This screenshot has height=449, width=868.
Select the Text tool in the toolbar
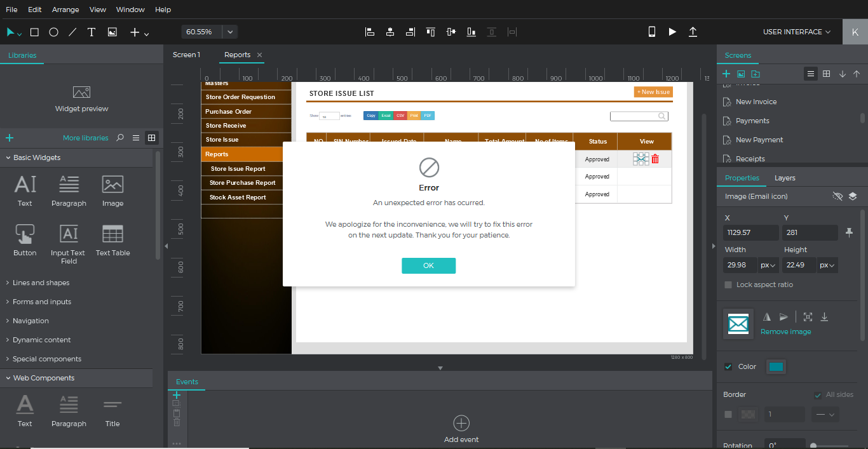click(92, 32)
